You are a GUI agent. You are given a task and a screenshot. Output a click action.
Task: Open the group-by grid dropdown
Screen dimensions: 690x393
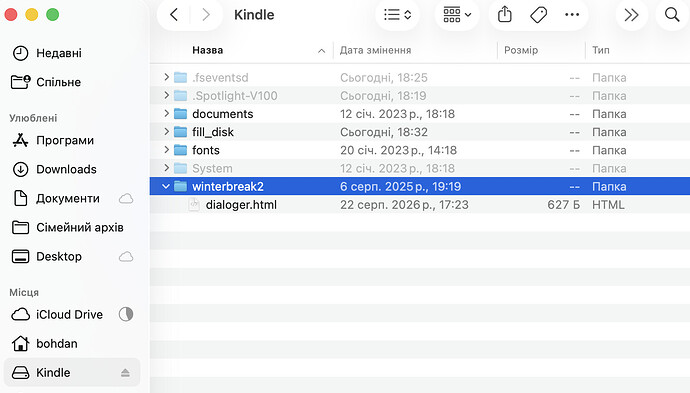(x=457, y=15)
